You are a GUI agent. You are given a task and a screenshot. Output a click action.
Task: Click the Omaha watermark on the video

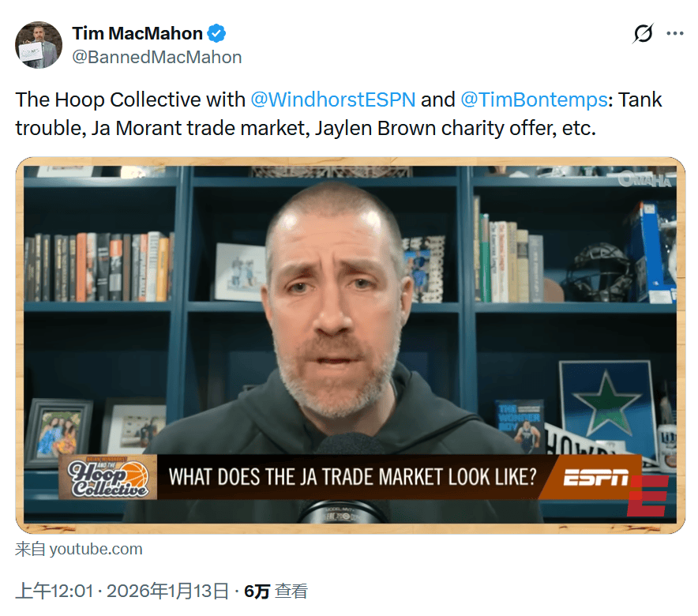pyautogui.click(x=645, y=179)
